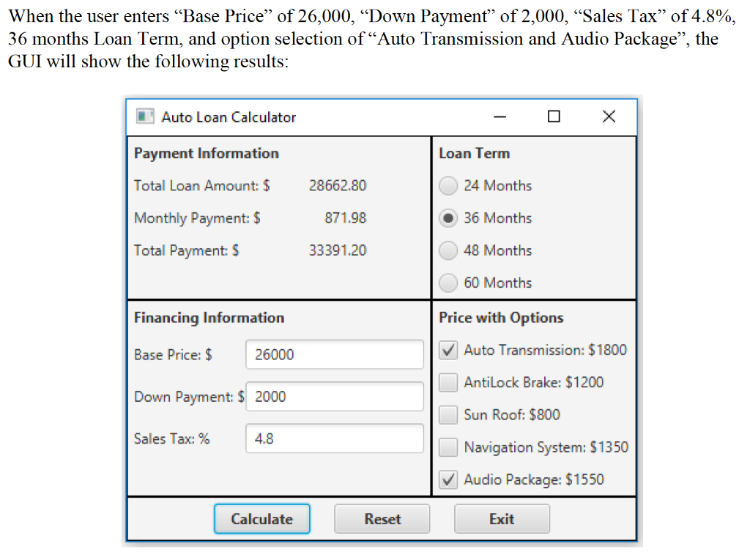Viewport: 750px width, 560px height.
Task: Select the 48 Months loan term
Action: point(448,250)
